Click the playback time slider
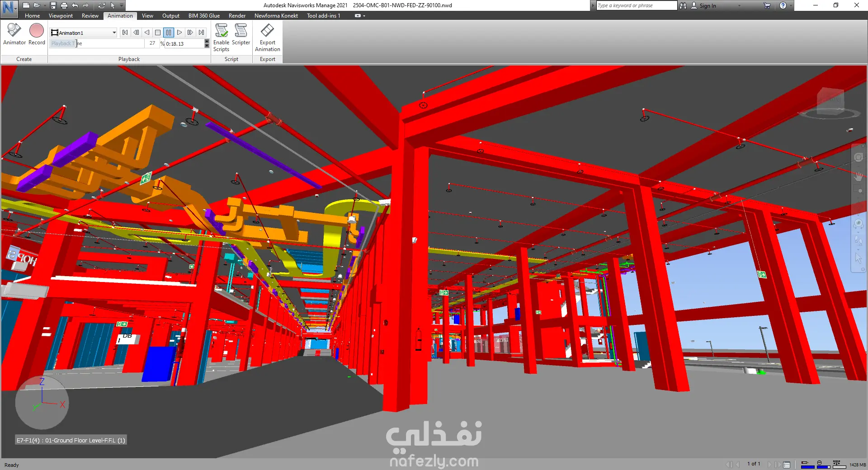Screen dimensions: 868x470 click(x=97, y=43)
